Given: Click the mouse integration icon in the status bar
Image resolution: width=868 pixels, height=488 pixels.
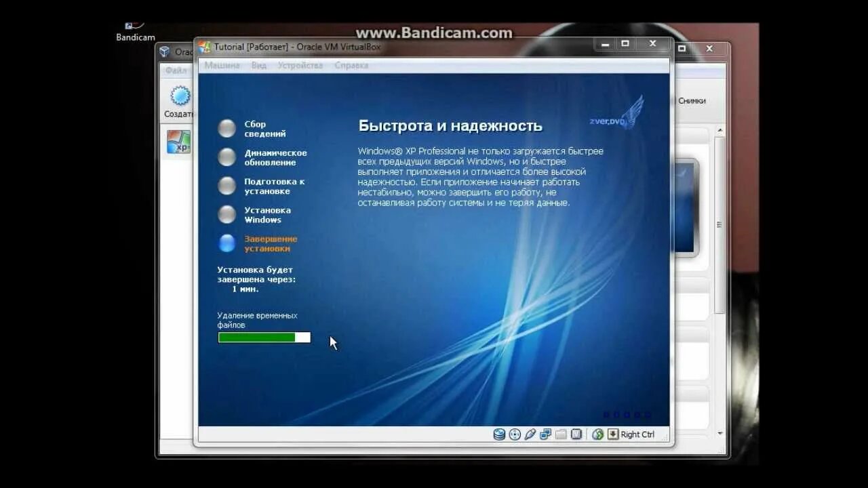Looking at the screenshot, I should point(597,434).
